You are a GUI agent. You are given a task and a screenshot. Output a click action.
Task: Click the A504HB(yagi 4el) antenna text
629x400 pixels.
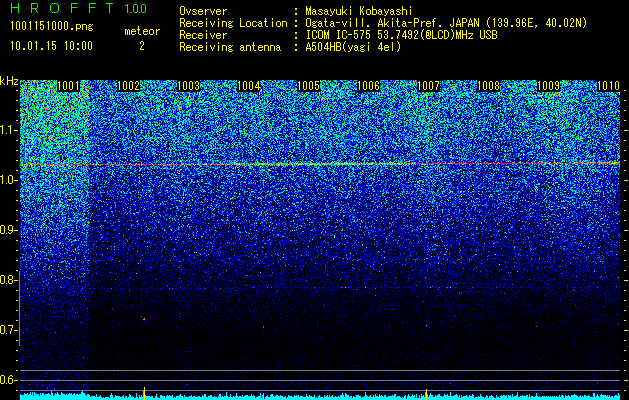pyautogui.click(x=353, y=47)
